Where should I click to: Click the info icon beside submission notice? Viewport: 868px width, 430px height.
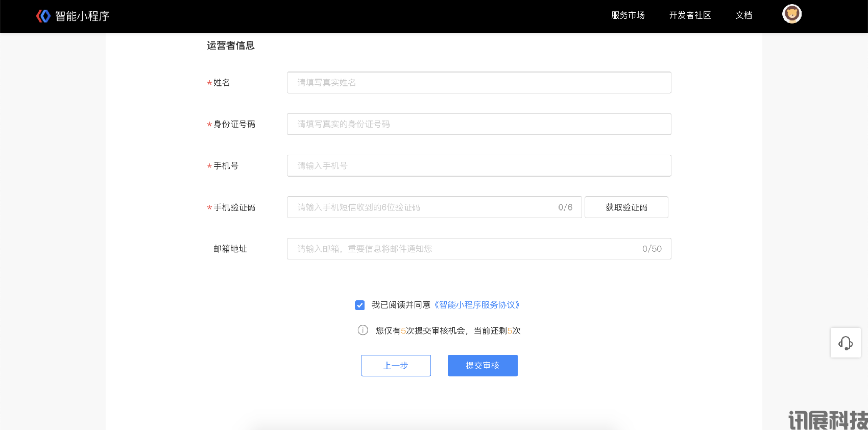[363, 330]
